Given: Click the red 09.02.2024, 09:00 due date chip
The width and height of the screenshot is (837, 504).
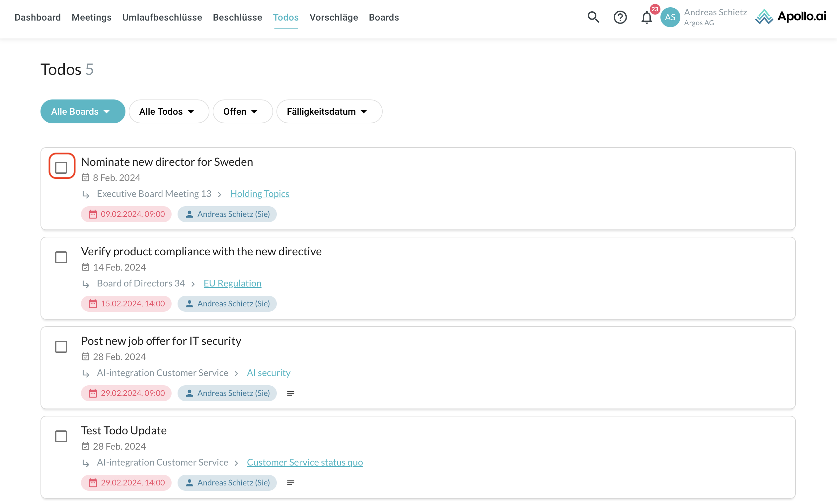Looking at the screenshot, I should pos(126,214).
